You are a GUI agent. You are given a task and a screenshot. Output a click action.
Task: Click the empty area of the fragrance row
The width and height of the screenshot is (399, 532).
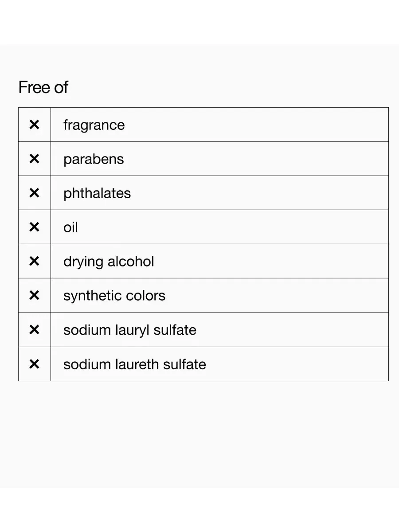[256, 125]
